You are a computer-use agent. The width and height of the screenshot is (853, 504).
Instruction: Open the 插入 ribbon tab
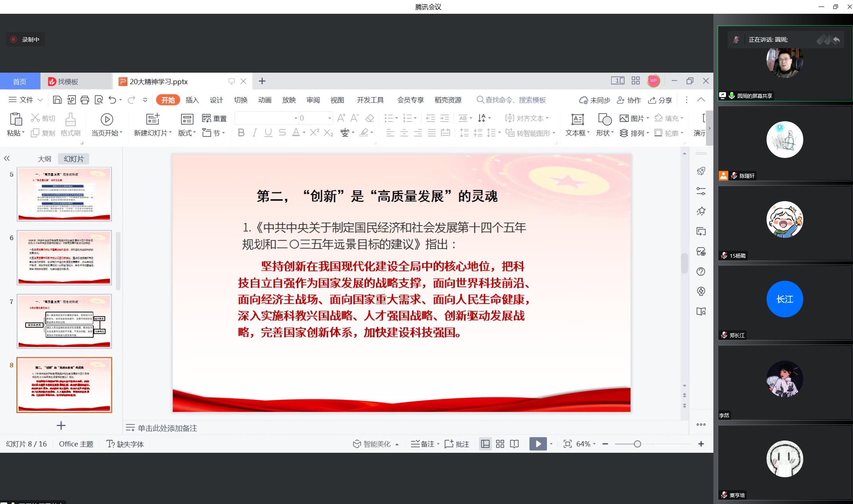pyautogui.click(x=192, y=100)
